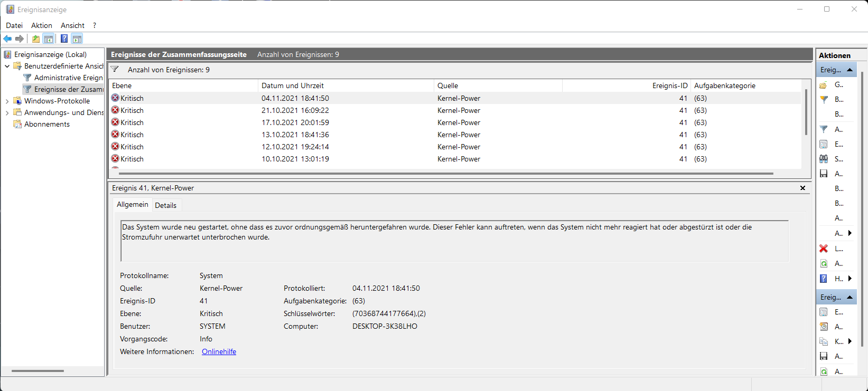Select the 13.10.2021 18:41:36 date cell
The height and width of the screenshot is (391, 868).
[x=295, y=135]
